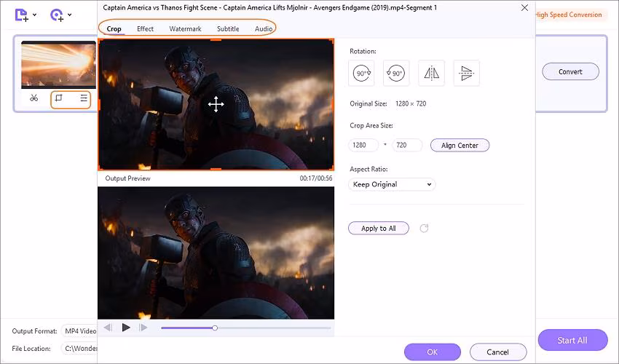The width and height of the screenshot is (619, 364).
Task: Click the scissors trim icon
Action: [34, 98]
